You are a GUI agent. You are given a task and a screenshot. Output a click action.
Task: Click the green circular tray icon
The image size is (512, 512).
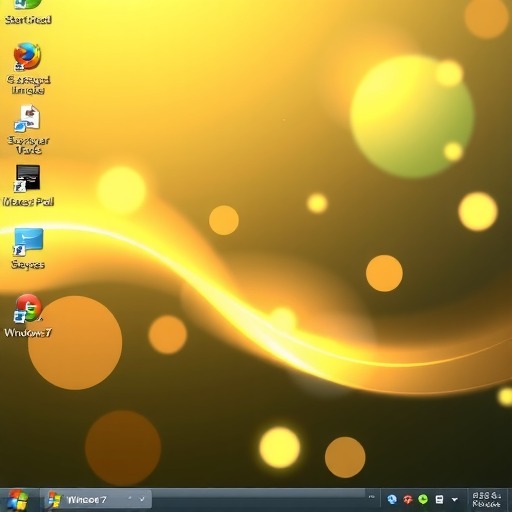423,499
